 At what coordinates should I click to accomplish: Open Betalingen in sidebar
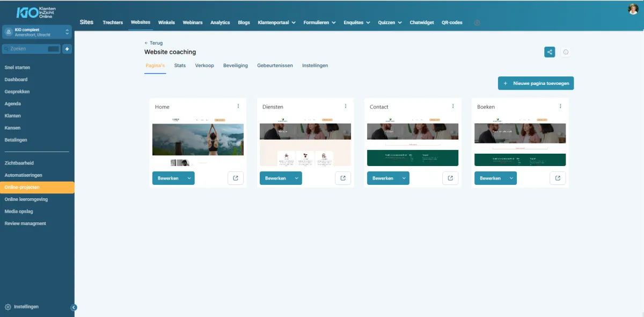pyautogui.click(x=16, y=140)
